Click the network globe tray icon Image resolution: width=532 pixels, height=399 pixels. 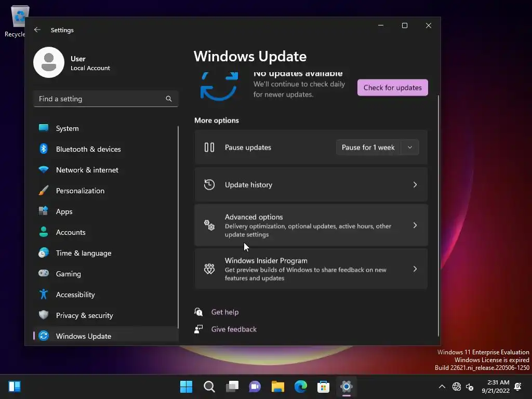pos(456,387)
